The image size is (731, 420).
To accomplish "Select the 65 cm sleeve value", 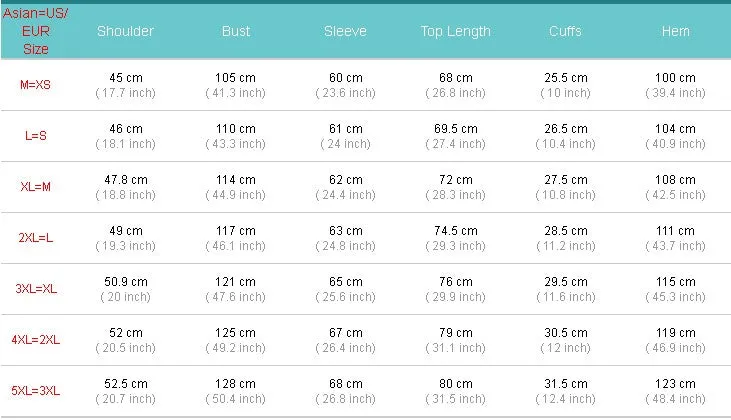I will tap(345, 282).
